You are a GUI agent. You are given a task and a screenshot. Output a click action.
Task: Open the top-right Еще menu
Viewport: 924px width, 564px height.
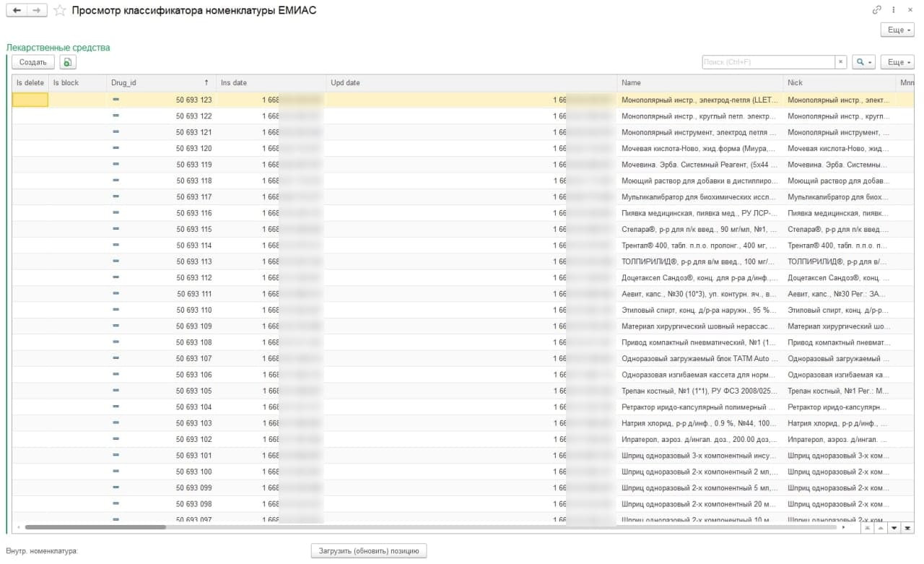897,30
